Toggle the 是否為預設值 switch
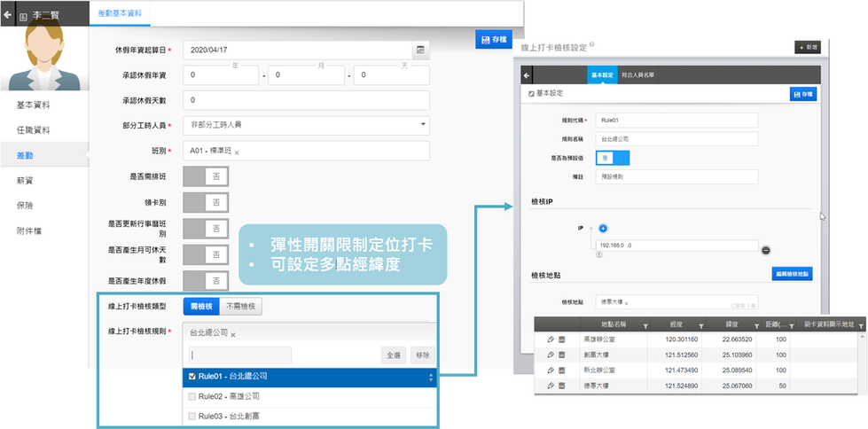 pos(613,158)
